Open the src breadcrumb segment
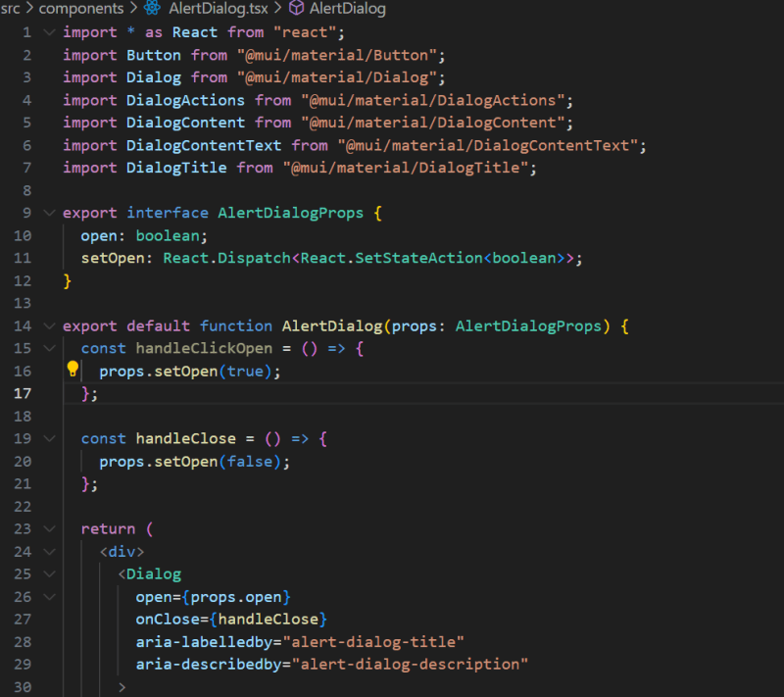The width and height of the screenshot is (784, 697). (x=10, y=8)
